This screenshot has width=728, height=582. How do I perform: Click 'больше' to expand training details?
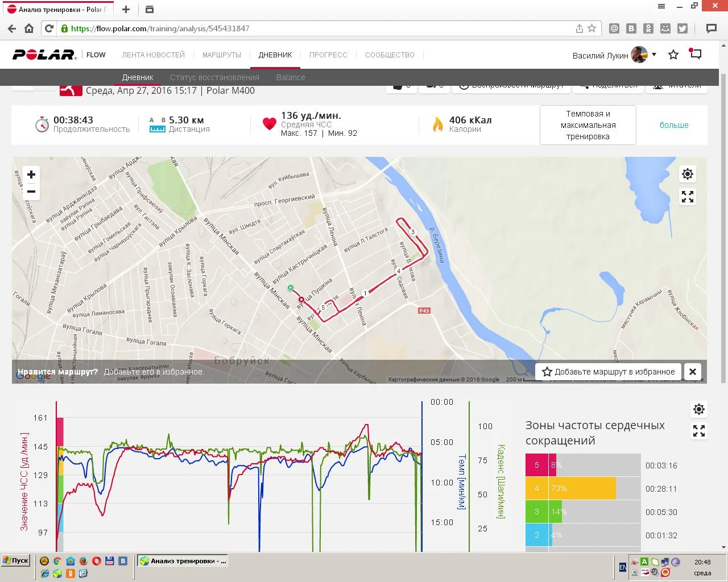point(674,125)
